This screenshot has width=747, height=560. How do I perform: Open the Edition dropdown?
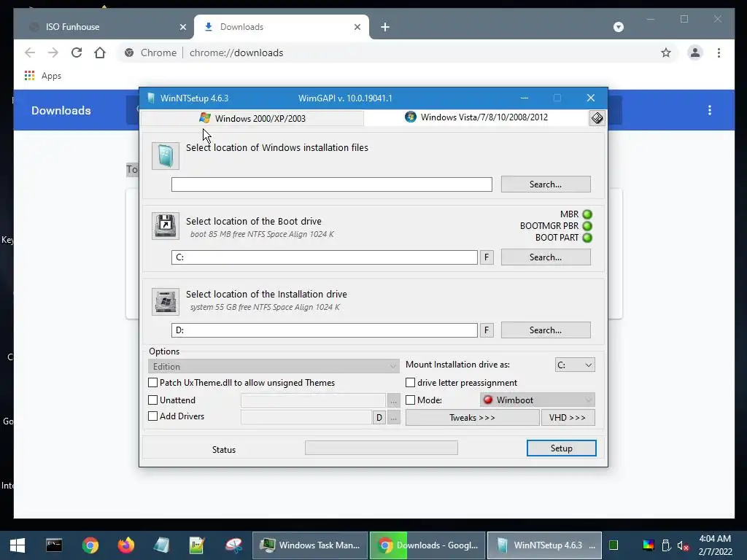tap(274, 366)
